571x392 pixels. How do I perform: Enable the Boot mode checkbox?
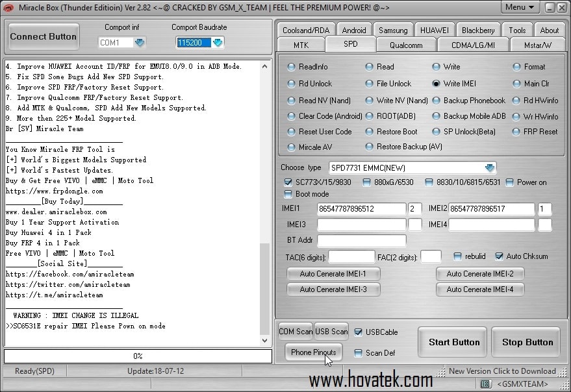(x=288, y=194)
